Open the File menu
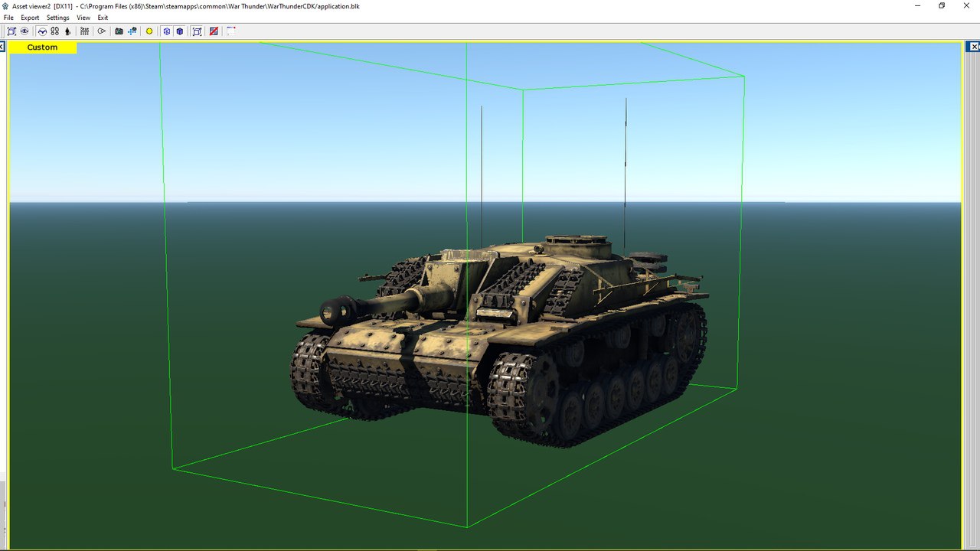 [x=8, y=18]
